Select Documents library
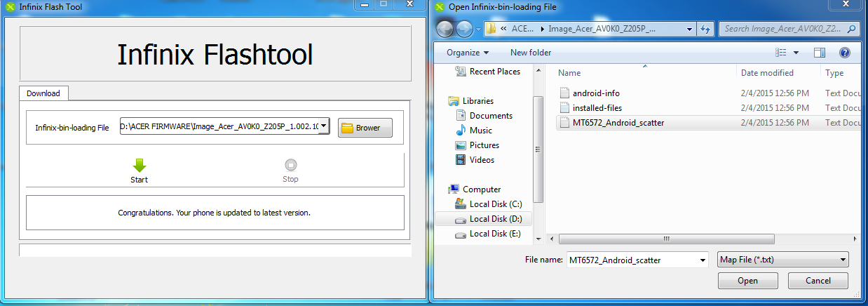Screen dimensions: 868x306 pos(491,116)
